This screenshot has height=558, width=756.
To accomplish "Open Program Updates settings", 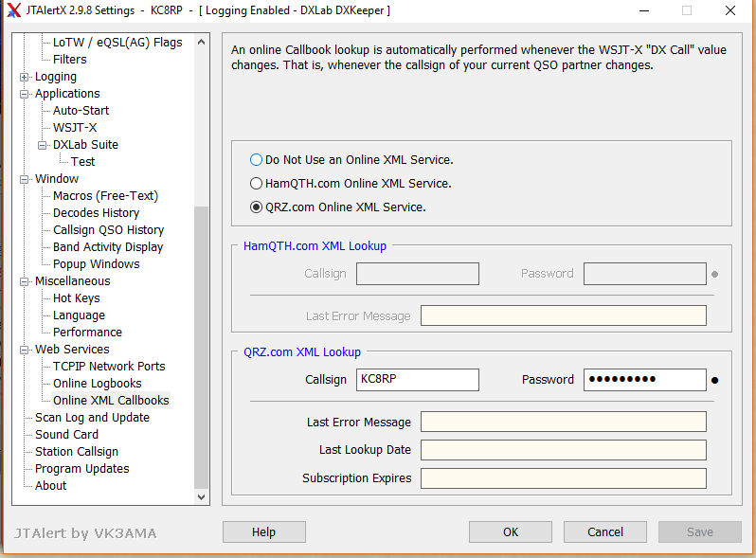I will pos(82,469).
